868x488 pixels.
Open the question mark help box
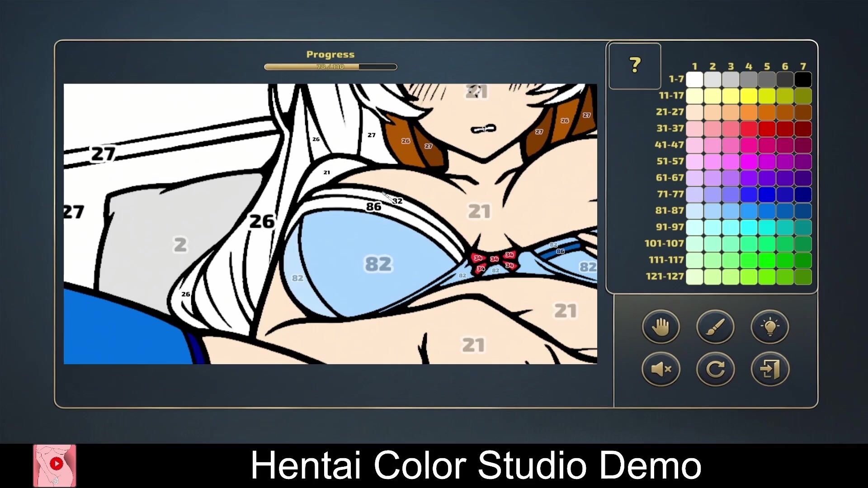(x=635, y=66)
